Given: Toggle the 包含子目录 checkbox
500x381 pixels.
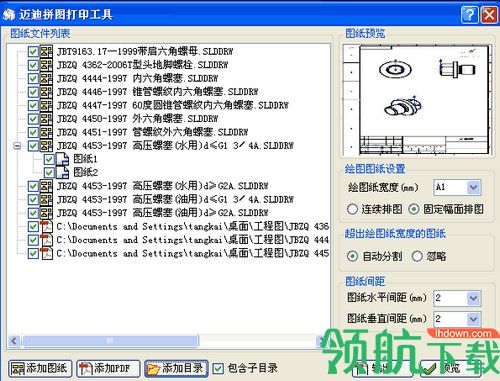Looking at the screenshot, I should pos(218,369).
